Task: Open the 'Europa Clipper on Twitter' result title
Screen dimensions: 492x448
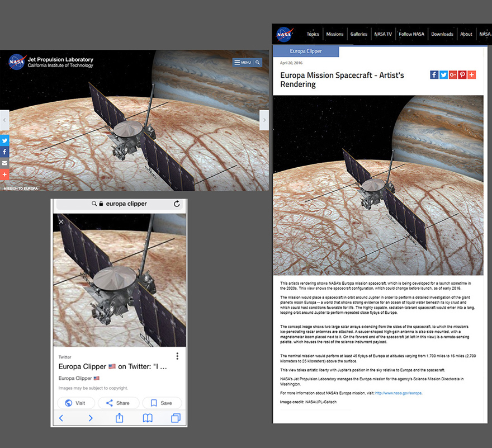Action: point(112,366)
